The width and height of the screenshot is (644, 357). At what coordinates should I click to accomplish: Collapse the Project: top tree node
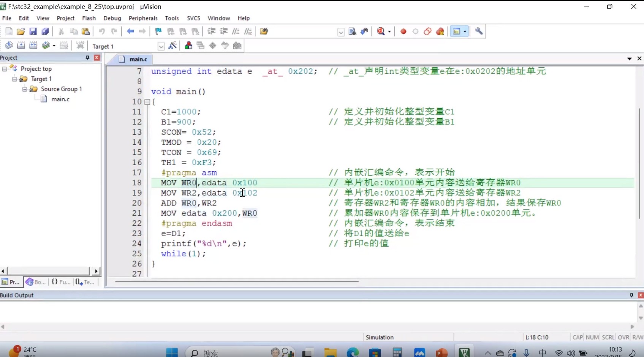tap(5, 69)
